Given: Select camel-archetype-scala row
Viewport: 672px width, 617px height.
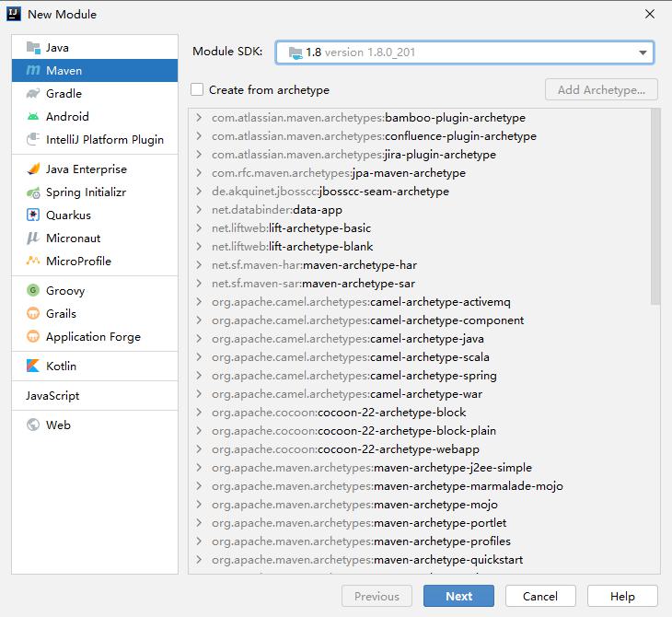Looking at the screenshot, I should pyautogui.click(x=420, y=357).
